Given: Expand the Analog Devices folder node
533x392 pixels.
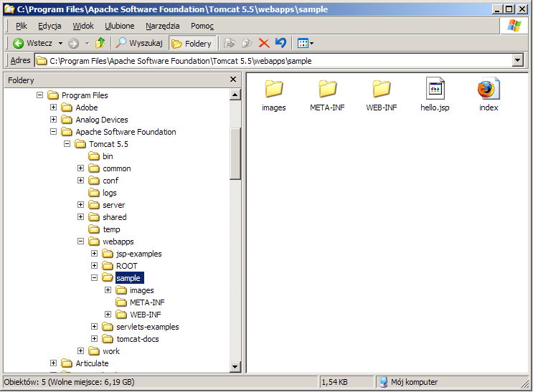Looking at the screenshot, I should [x=53, y=119].
